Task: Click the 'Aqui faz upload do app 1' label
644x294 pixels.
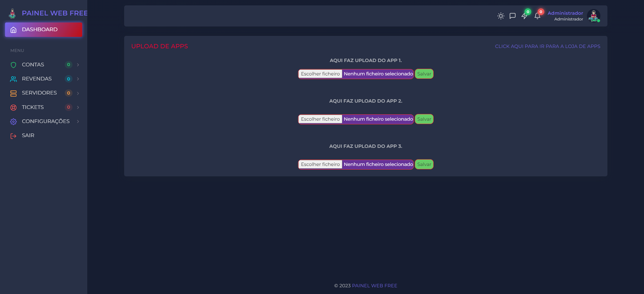Action: [x=366, y=60]
